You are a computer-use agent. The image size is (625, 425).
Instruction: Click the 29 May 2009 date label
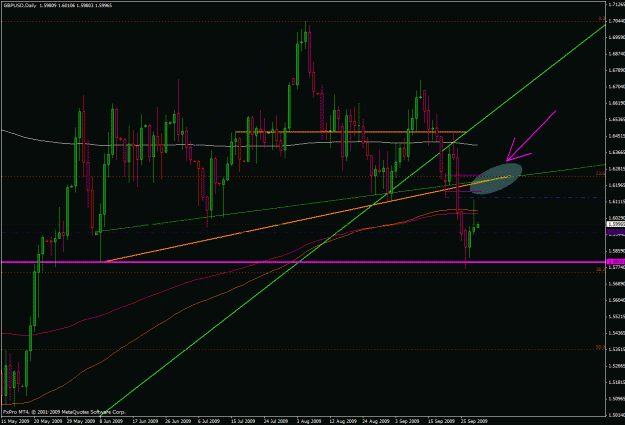(81, 421)
